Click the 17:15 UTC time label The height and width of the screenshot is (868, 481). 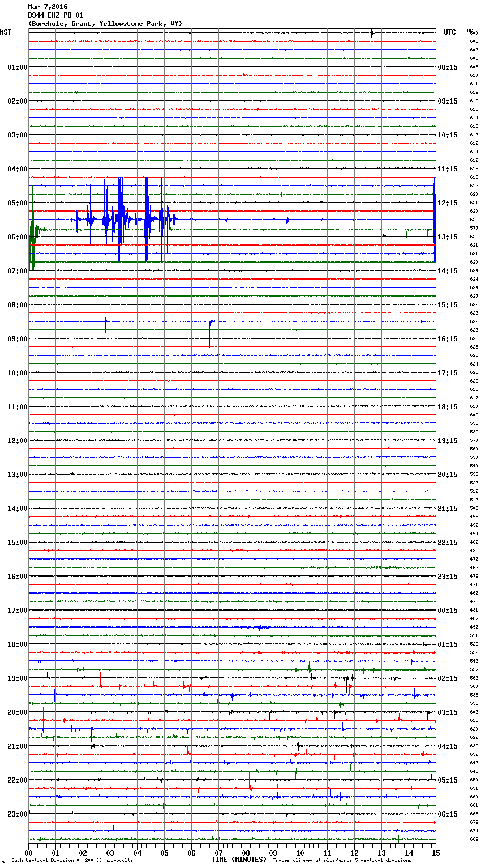448,373
